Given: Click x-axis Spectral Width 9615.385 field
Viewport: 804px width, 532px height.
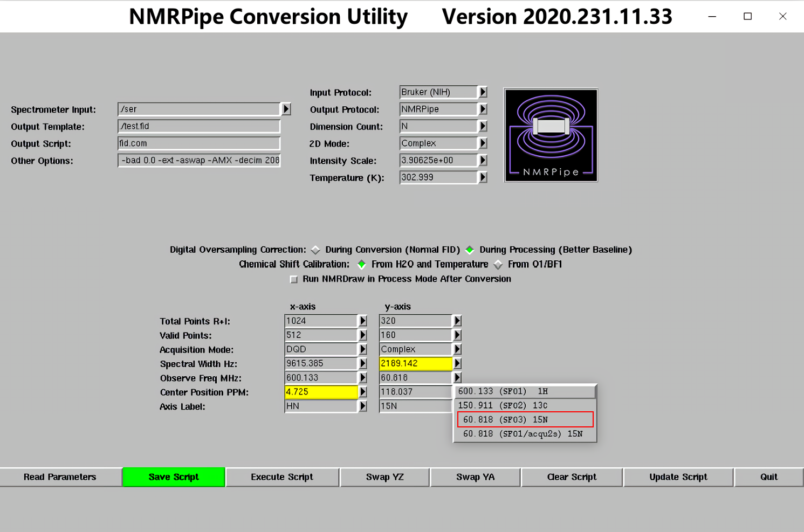Looking at the screenshot, I should pos(321,363).
